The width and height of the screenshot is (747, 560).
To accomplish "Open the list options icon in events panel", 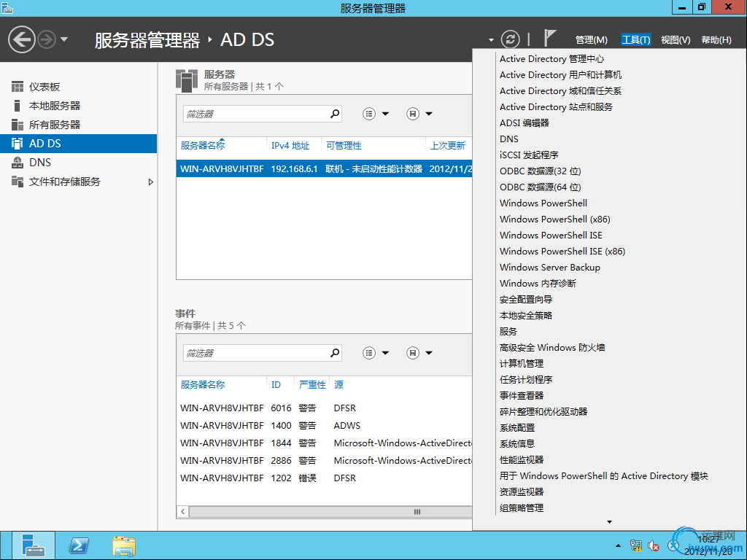I will [369, 353].
